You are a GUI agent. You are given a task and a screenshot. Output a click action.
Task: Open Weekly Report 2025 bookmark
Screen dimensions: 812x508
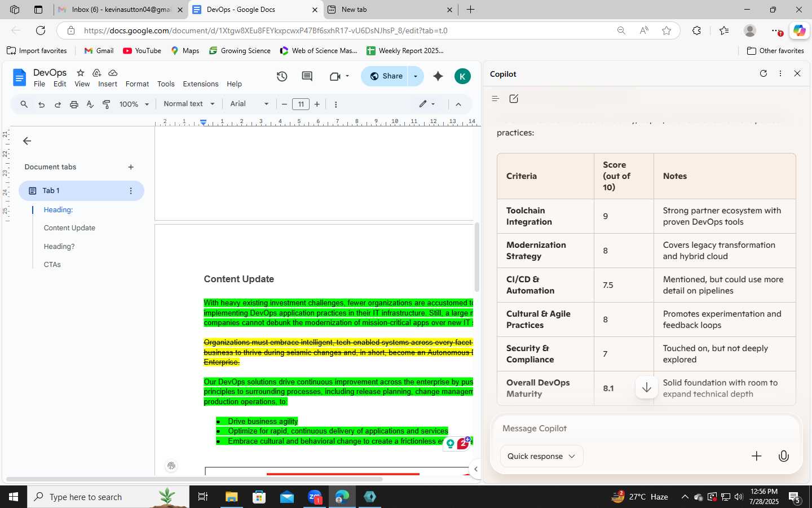coord(405,51)
